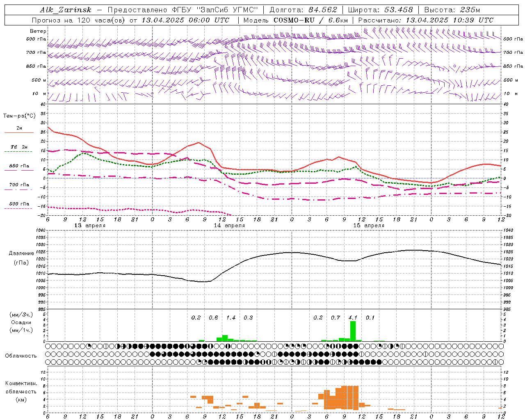
Task: Click the "14 апреля" date label
Action: [229, 226]
